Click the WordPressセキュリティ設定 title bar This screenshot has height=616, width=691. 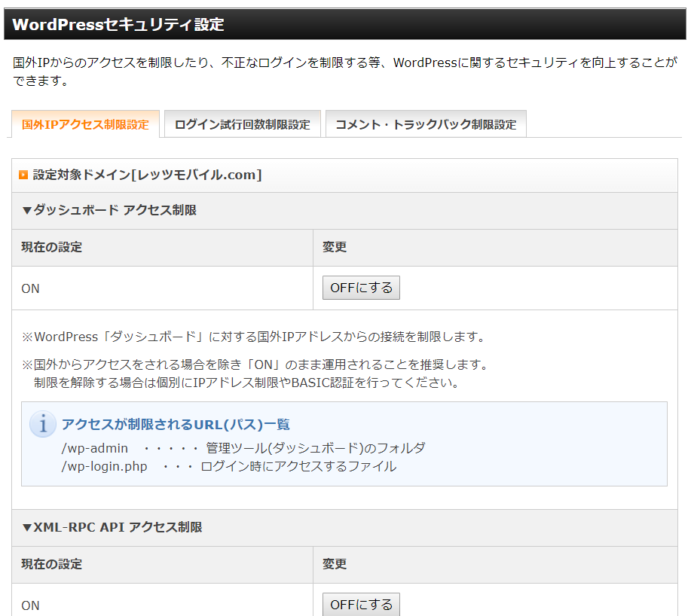[x=345, y=24]
